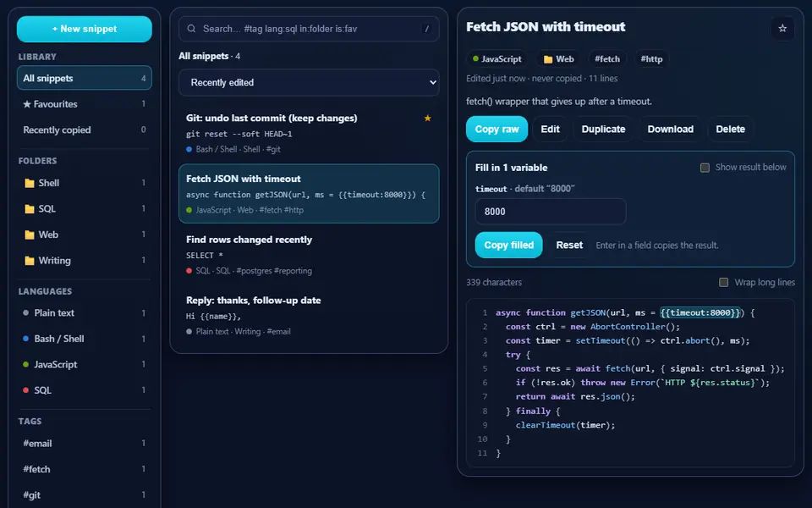The image size is (812, 508).
Task: Select the Fetch JSON with timeout list card
Action: pyautogui.click(x=309, y=194)
